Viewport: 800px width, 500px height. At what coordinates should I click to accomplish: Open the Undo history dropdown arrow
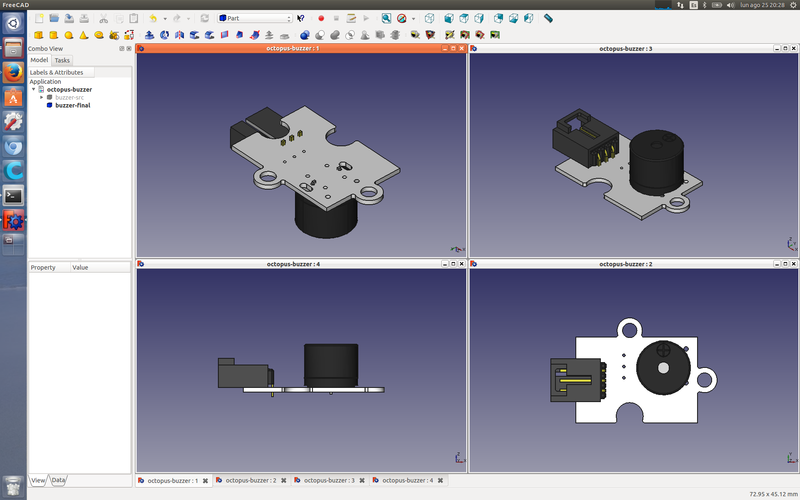pos(163,18)
